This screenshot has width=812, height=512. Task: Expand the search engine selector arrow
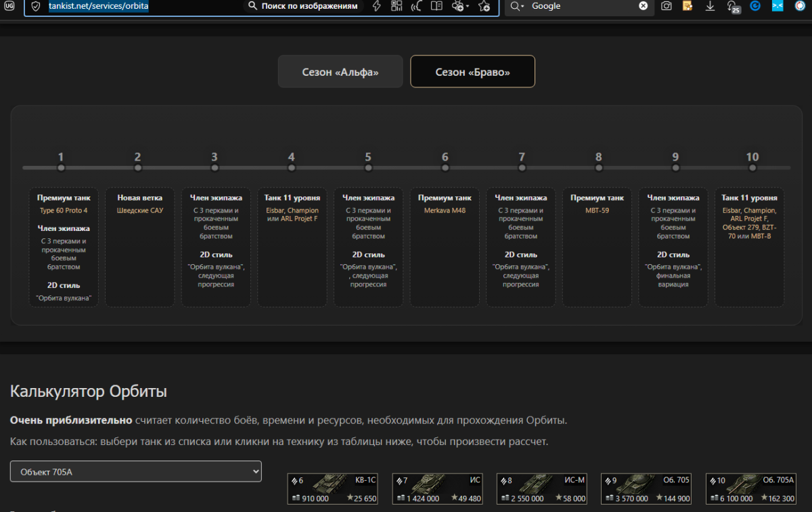click(x=518, y=6)
